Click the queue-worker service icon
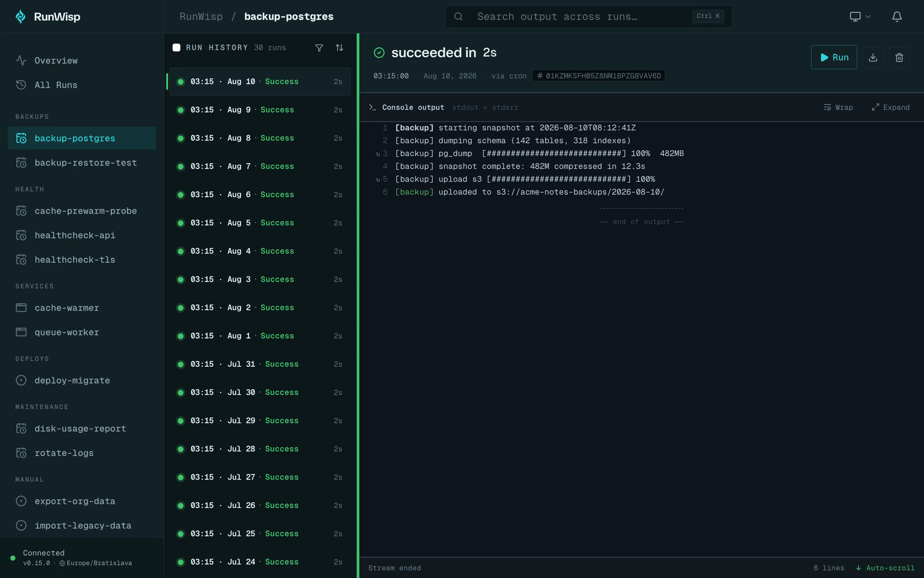924x578 pixels. pyautogui.click(x=21, y=332)
